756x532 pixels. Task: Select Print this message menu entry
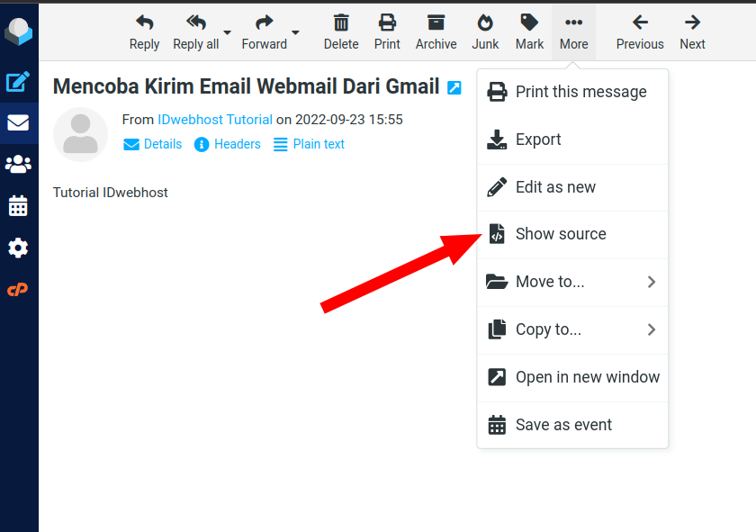[572, 92]
